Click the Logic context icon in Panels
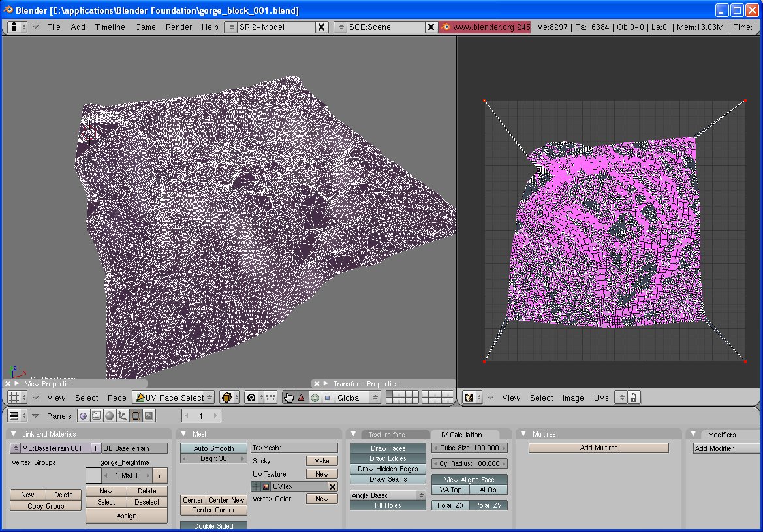Screen dimensions: 763x532 coord(84,416)
